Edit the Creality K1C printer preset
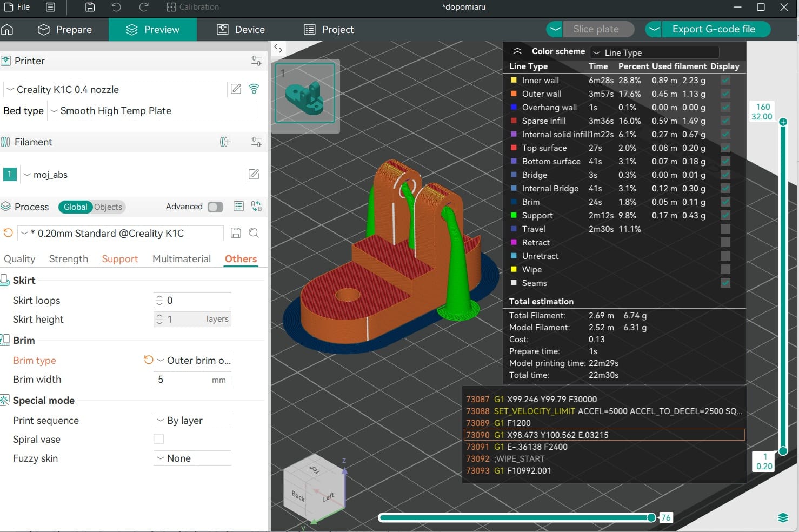The height and width of the screenshot is (532, 799). pyautogui.click(x=236, y=89)
